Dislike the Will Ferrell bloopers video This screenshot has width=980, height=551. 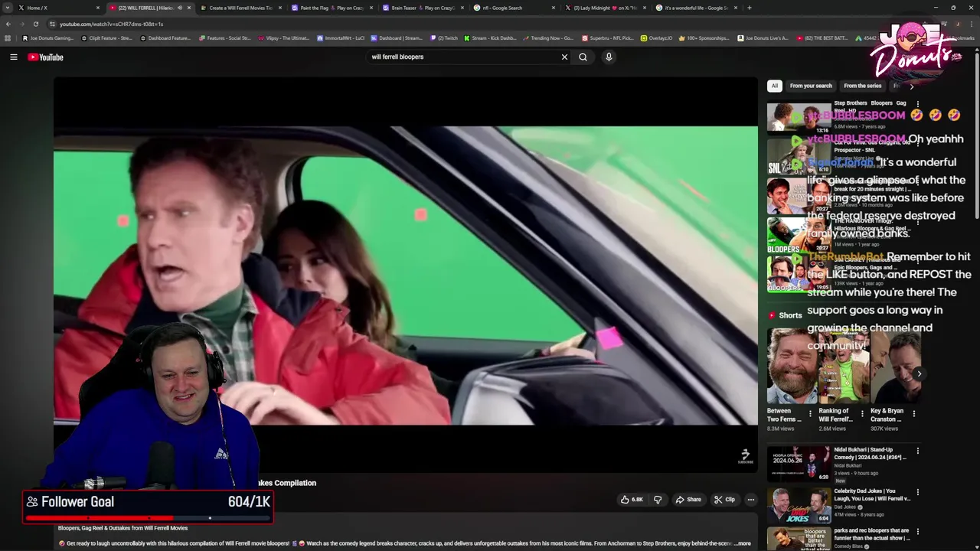tap(657, 500)
